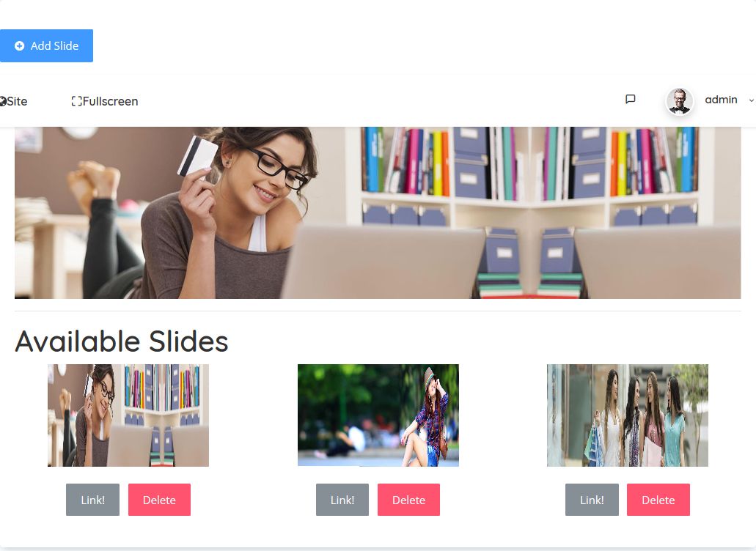The width and height of the screenshot is (756, 551).
Task: Click Link! under the park girl slide
Action: (342, 500)
